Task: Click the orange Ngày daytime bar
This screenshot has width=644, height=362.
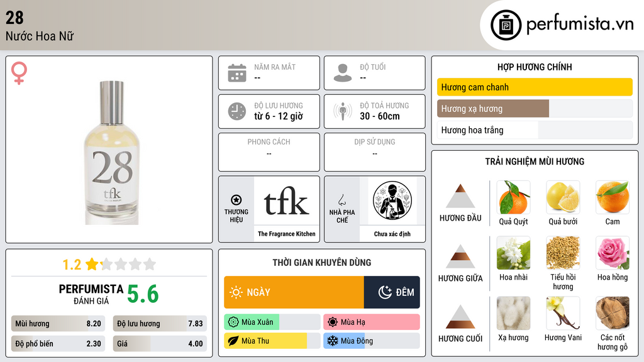Action: (294, 292)
